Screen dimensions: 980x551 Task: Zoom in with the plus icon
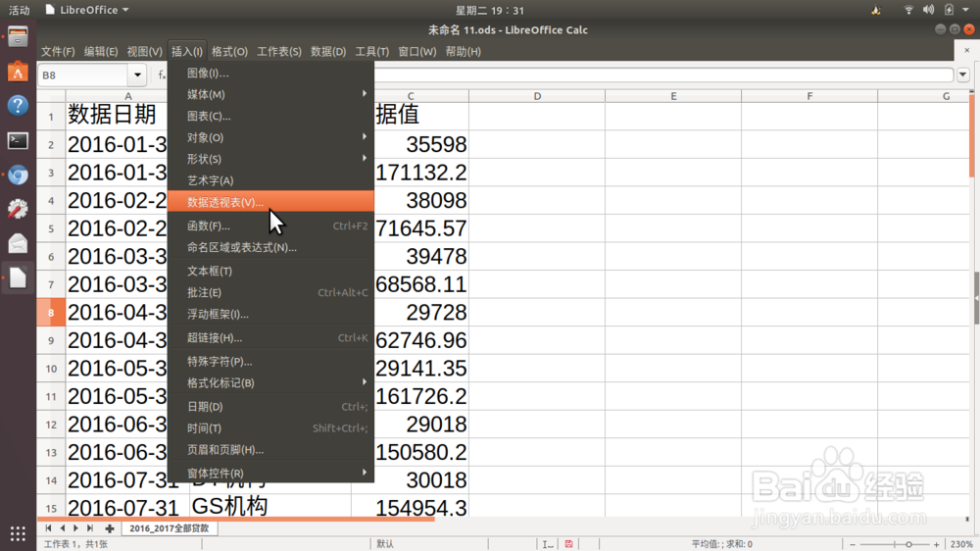(x=936, y=545)
